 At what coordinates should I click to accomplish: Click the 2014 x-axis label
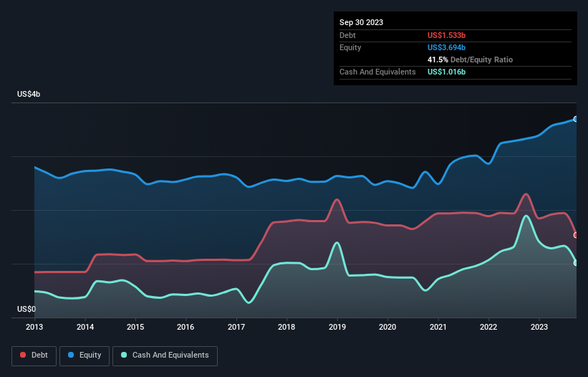click(85, 327)
